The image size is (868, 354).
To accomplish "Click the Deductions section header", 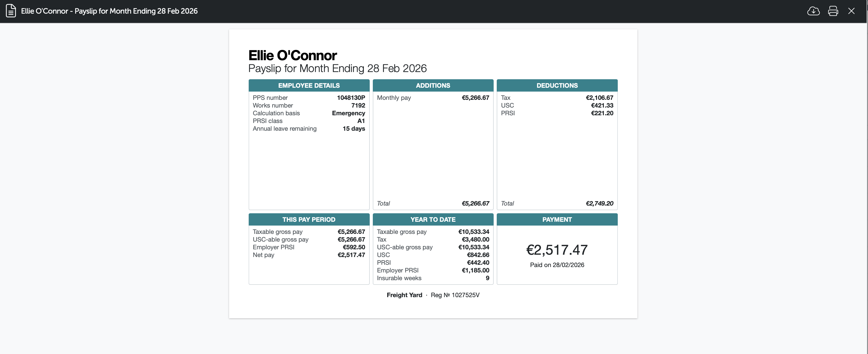I will click(x=557, y=86).
